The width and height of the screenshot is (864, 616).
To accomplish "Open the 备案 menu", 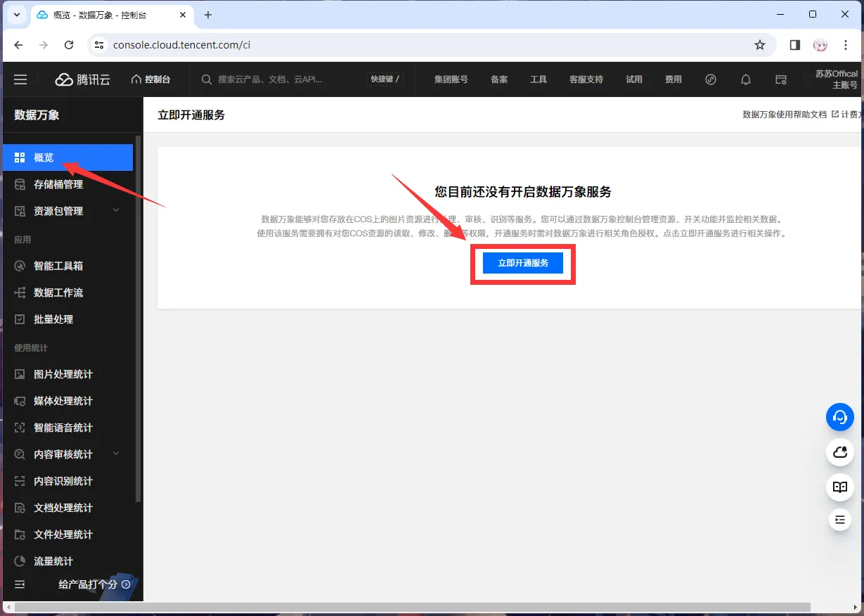I will pyautogui.click(x=499, y=79).
